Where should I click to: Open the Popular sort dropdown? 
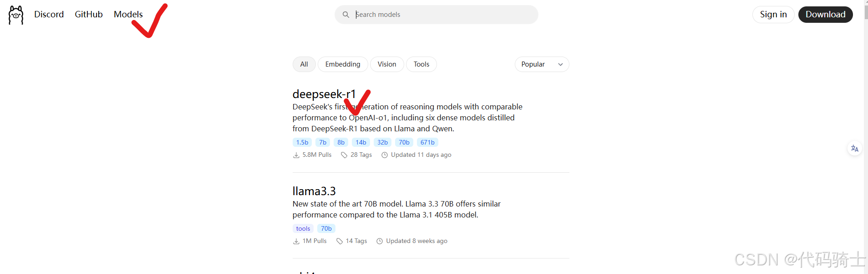[x=542, y=64]
